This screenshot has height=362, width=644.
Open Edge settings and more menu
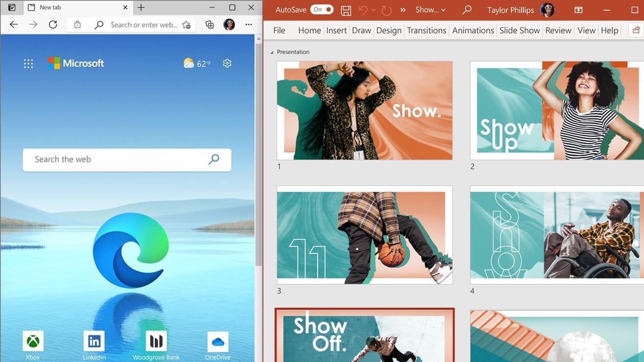[x=249, y=24]
